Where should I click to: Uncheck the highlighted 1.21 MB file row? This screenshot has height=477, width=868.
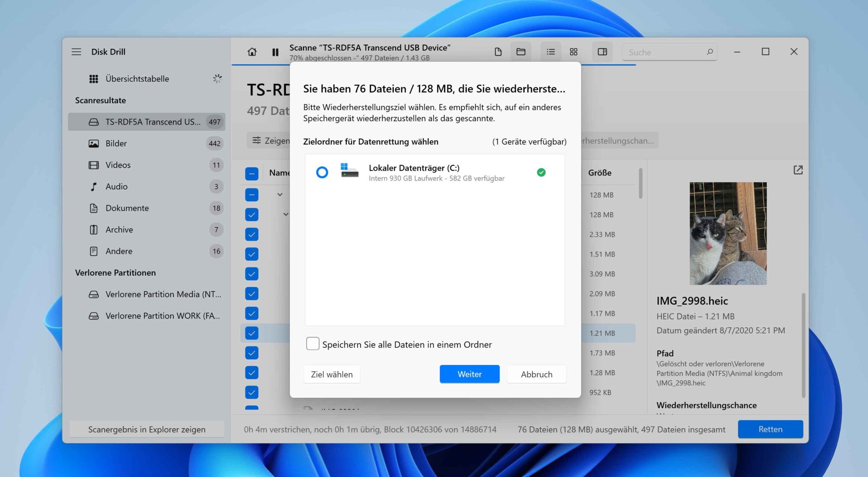pos(251,333)
